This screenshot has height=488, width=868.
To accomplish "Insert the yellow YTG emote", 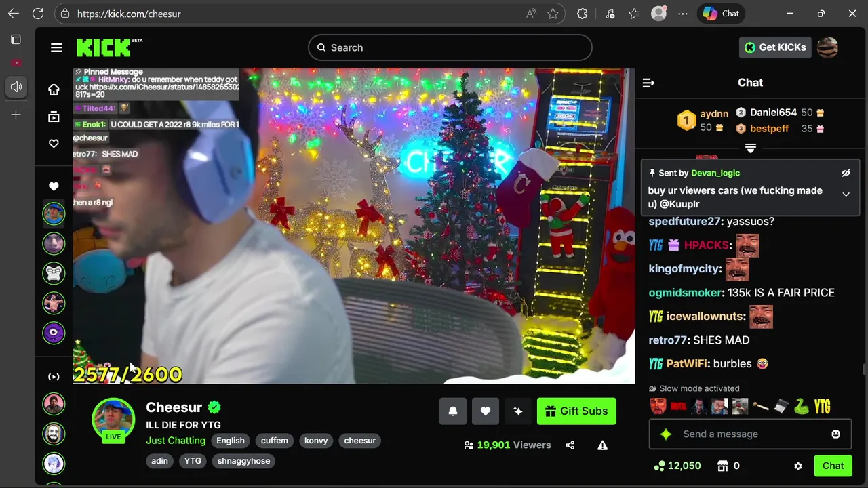I will (x=822, y=407).
